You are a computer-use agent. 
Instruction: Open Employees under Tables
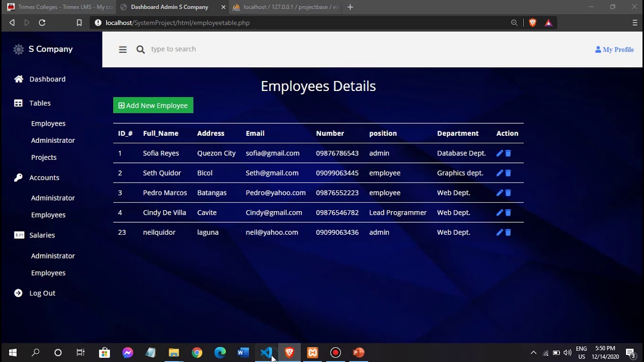(x=48, y=124)
